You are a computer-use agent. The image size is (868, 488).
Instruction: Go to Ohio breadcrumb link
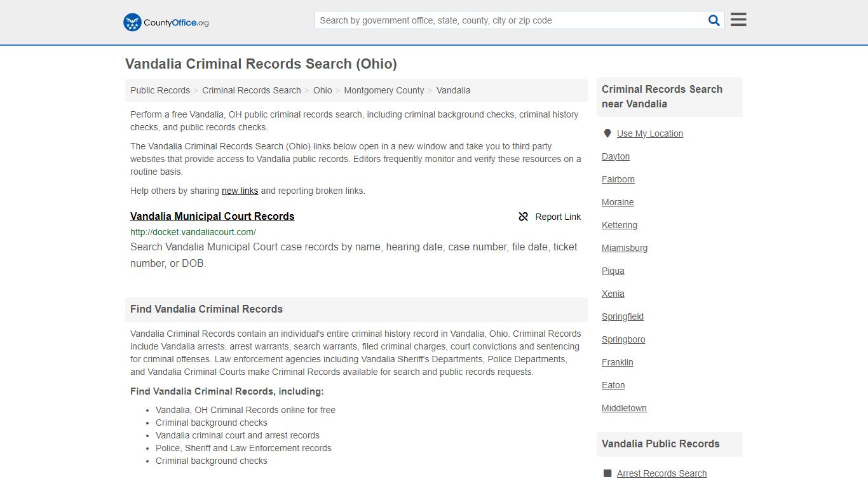(x=323, y=90)
